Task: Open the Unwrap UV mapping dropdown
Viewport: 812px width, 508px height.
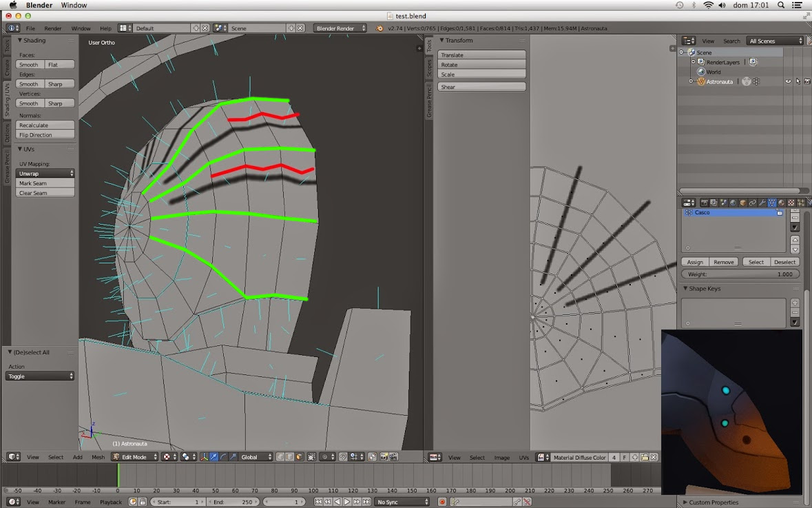Action: click(x=45, y=174)
